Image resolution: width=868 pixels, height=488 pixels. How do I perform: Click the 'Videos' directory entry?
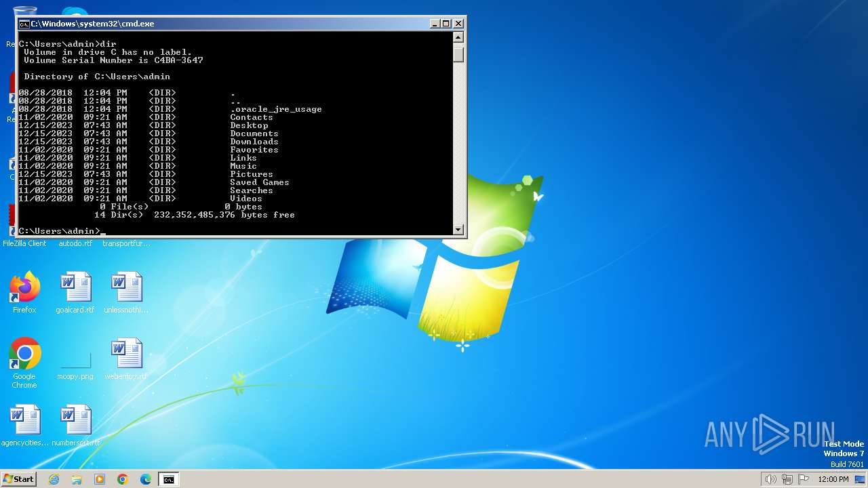tap(246, 199)
